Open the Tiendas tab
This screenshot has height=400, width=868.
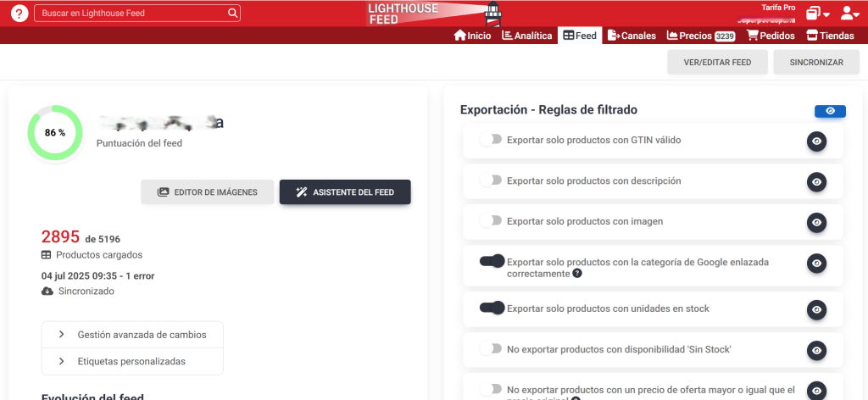tap(830, 36)
